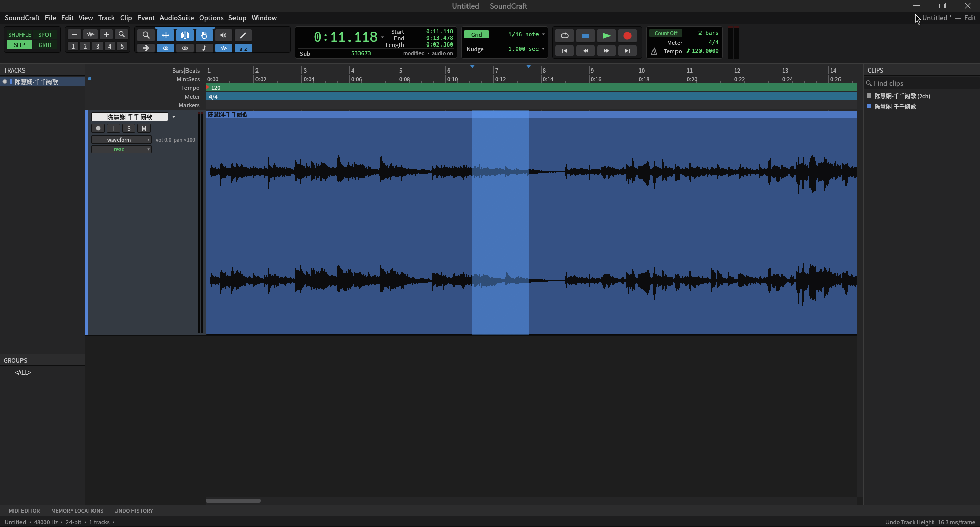Toggle the metronome click icon
Image resolution: width=980 pixels, height=527 pixels.
coord(654,51)
